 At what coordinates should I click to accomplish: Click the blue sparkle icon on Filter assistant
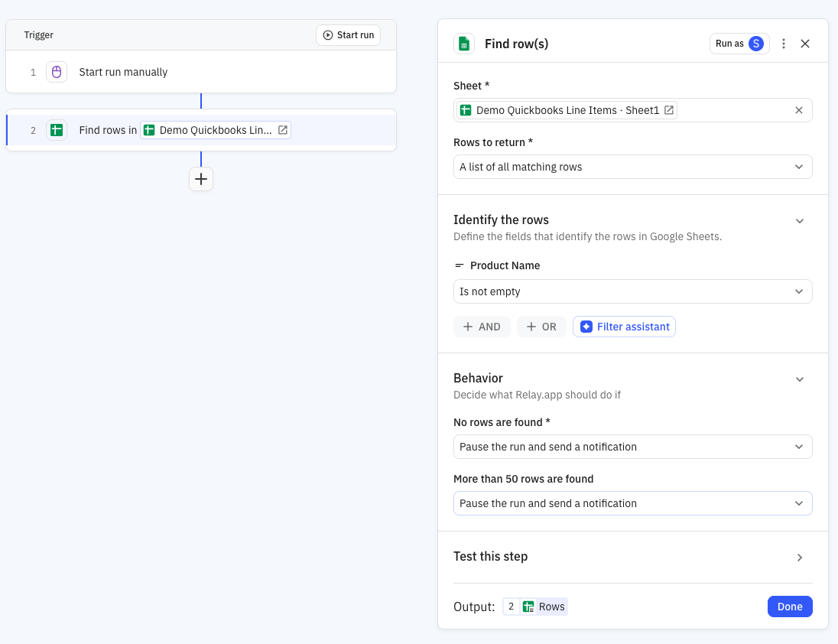tap(586, 327)
